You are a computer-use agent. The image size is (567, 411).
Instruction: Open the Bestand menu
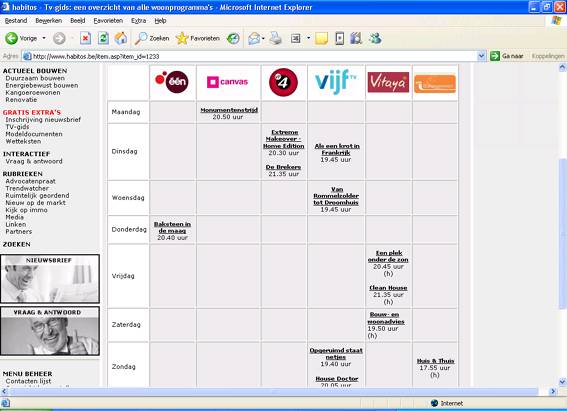point(16,21)
